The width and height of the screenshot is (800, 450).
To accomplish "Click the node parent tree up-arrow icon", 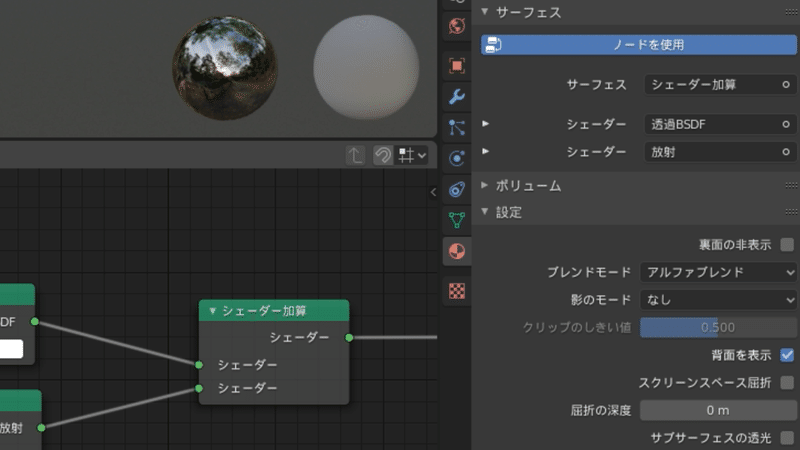I will point(356,155).
